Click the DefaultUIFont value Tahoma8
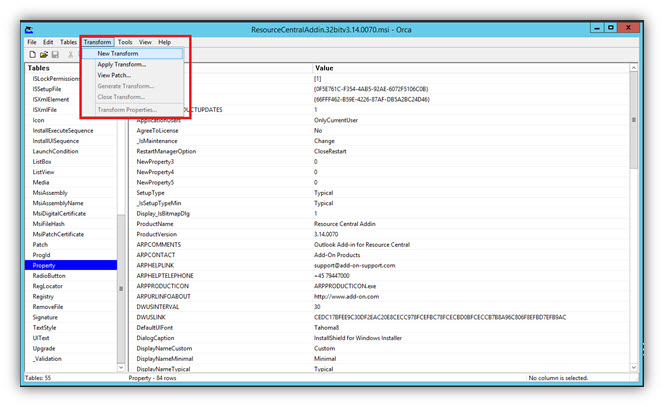Screen dimensions: 664x407 [326, 327]
